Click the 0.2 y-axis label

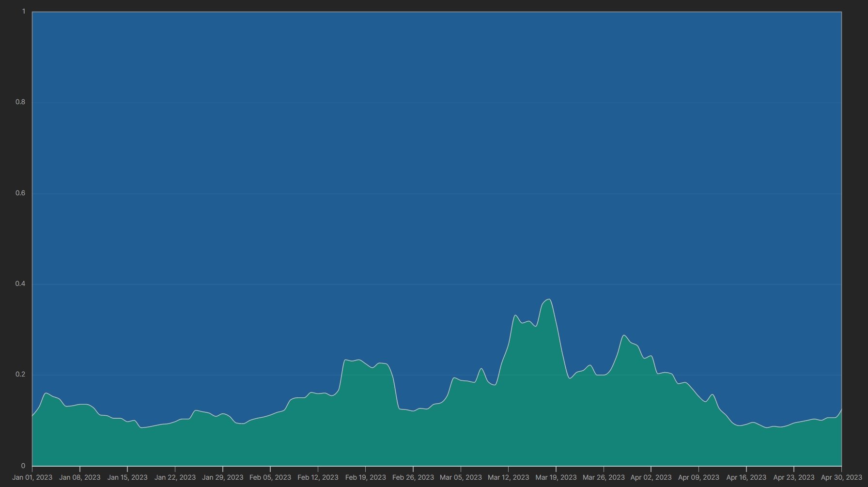click(20, 375)
